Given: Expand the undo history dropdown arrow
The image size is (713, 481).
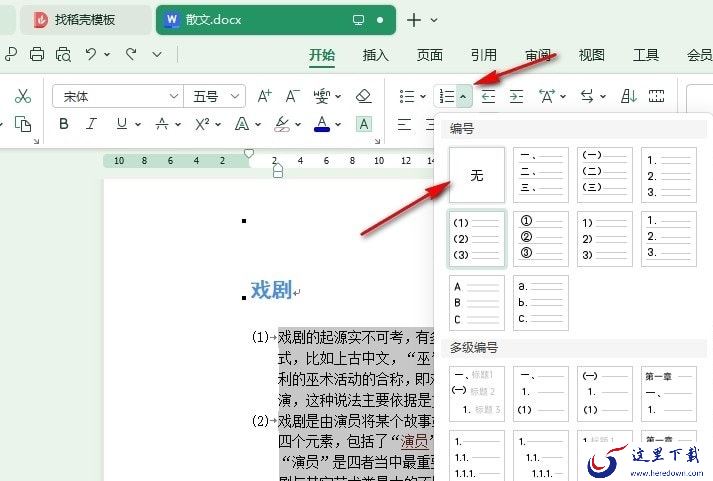Looking at the screenshot, I should point(107,55).
